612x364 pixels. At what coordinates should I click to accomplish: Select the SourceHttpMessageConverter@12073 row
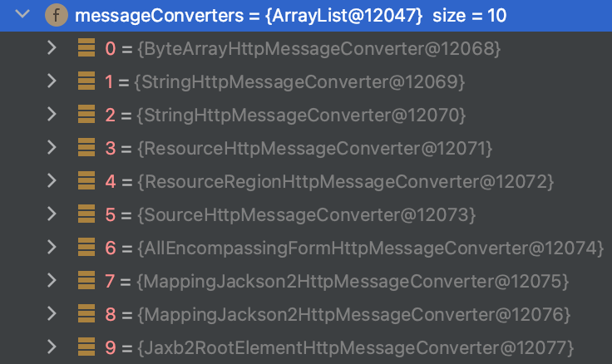pos(308,214)
